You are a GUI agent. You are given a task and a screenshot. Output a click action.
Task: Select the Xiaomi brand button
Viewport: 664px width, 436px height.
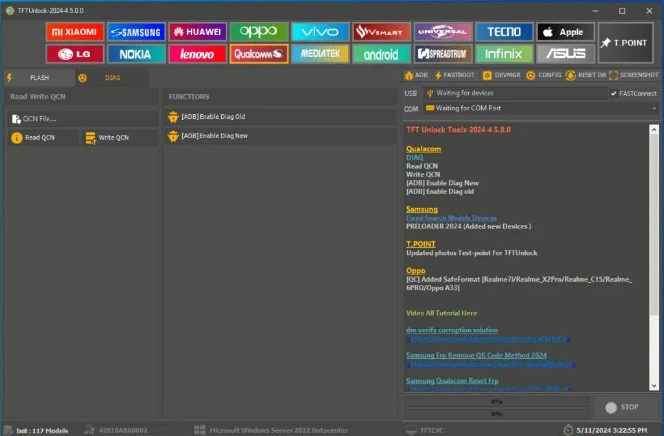pyautogui.click(x=75, y=32)
